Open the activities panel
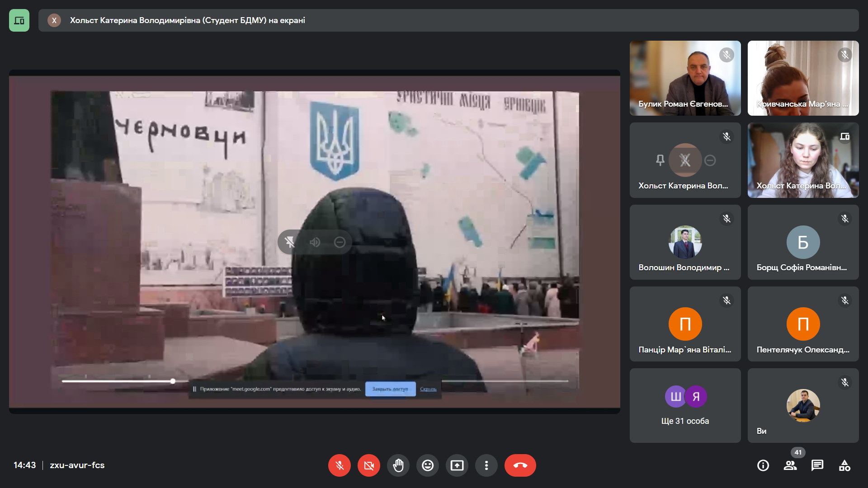868x488 pixels. click(x=844, y=465)
